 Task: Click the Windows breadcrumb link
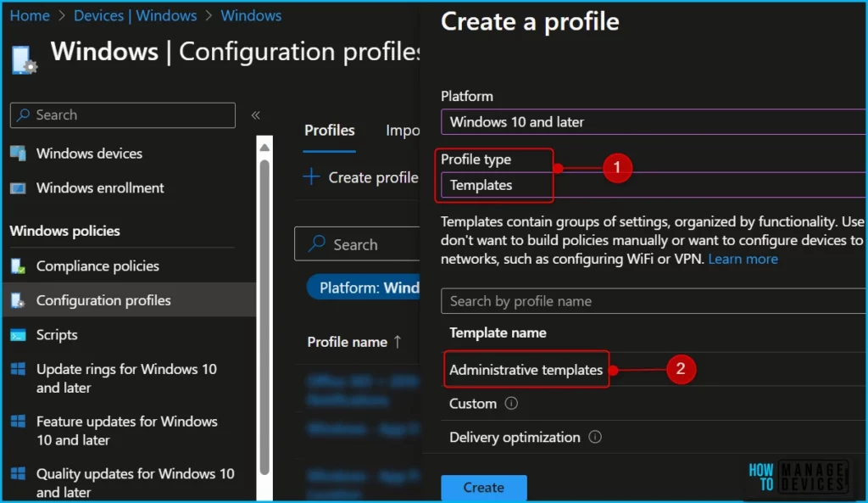[x=251, y=15]
